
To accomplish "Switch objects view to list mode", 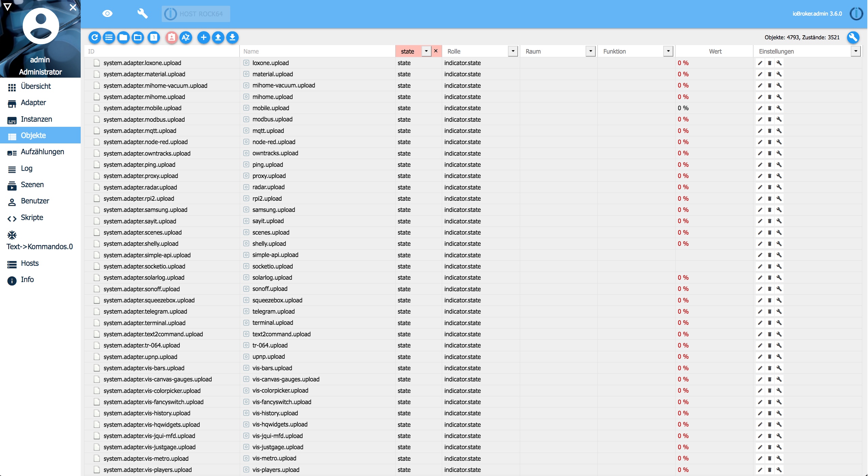I will [109, 37].
